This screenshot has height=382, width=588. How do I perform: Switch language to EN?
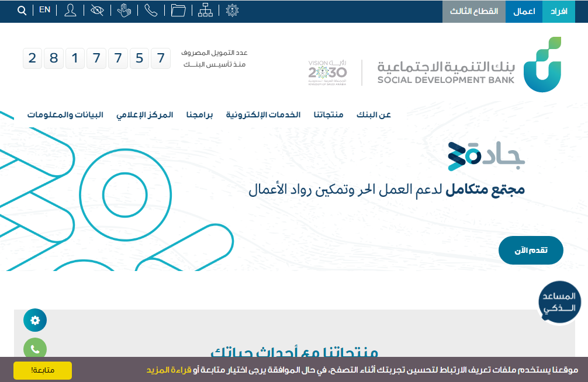coord(44,10)
